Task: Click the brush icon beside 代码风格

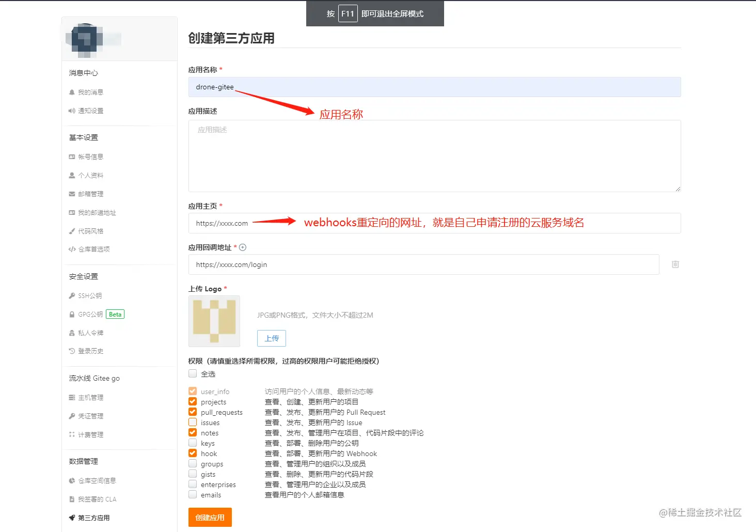Action: 72,231
